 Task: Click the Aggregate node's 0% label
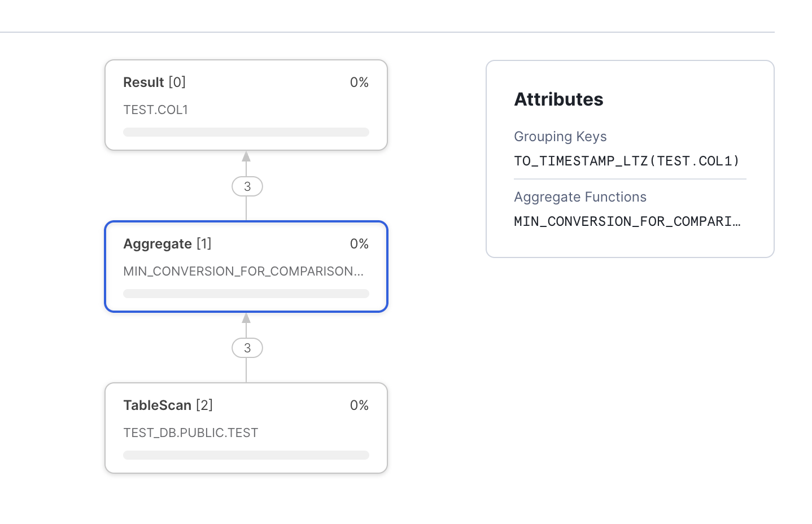tap(359, 244)
